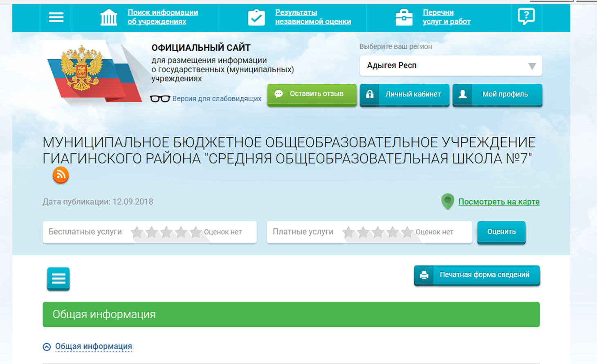Click the institution building icon

(x=109, y=17)
